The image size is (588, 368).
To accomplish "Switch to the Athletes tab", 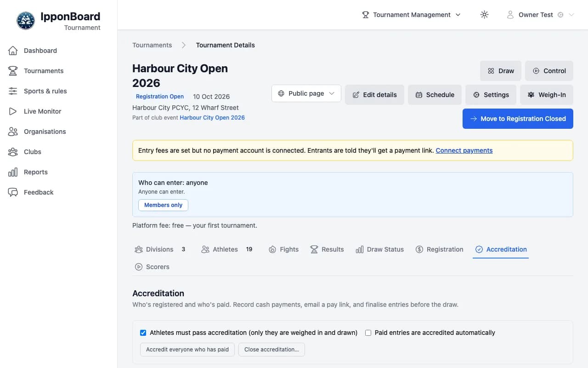I will pos(226,249).
